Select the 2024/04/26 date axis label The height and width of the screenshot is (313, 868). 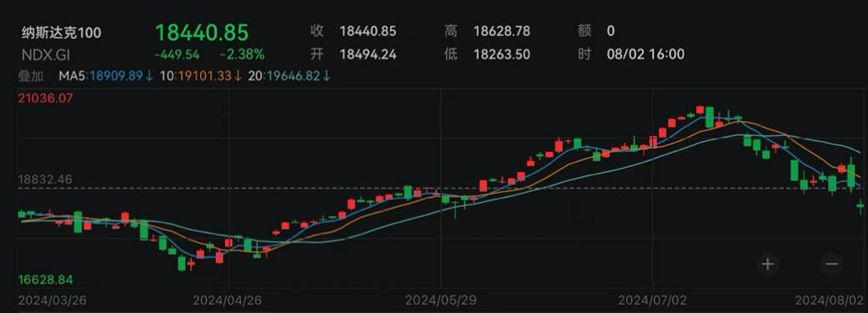pos(228,300)
